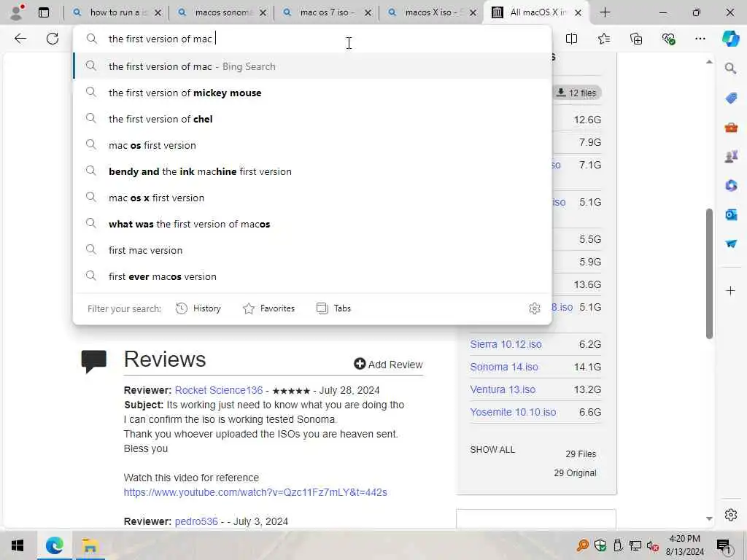Download Yosemite 10.10.iso file
Image resolution: width=747 pixels, height=560 pixels.
(x=513, y=412)
